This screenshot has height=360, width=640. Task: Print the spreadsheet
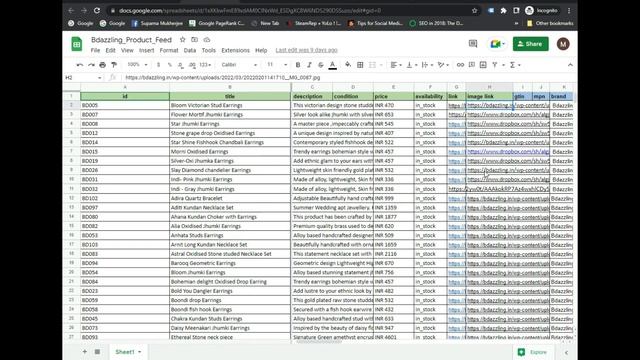(102, 65)
